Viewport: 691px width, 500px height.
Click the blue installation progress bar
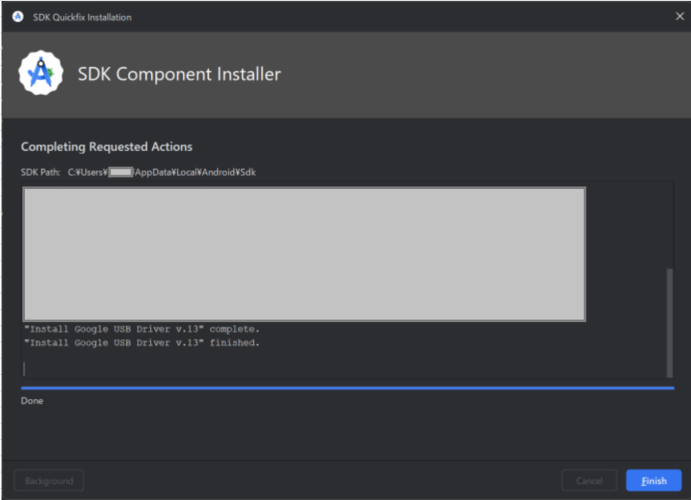(347, 388)
